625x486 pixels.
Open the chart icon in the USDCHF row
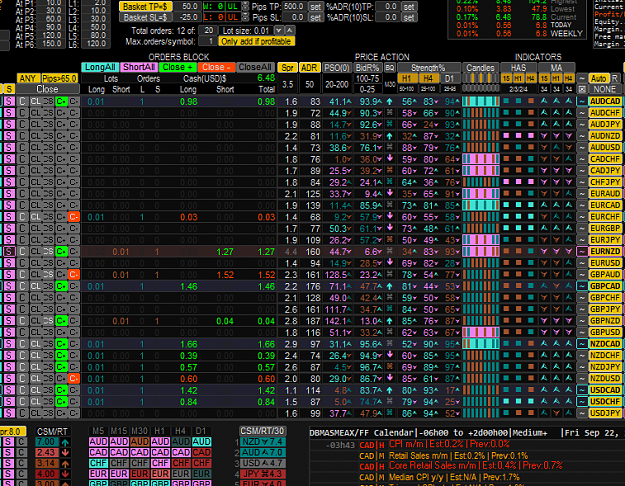pos(582,401)
